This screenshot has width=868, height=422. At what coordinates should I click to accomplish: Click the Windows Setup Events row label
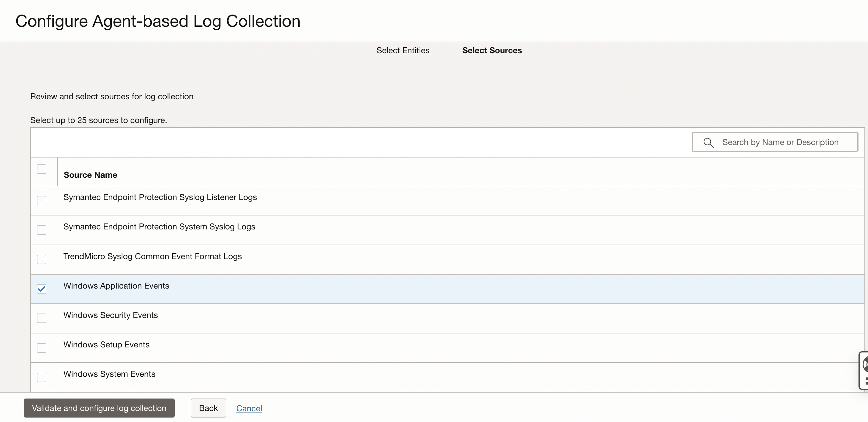click(x=106, y=344)
